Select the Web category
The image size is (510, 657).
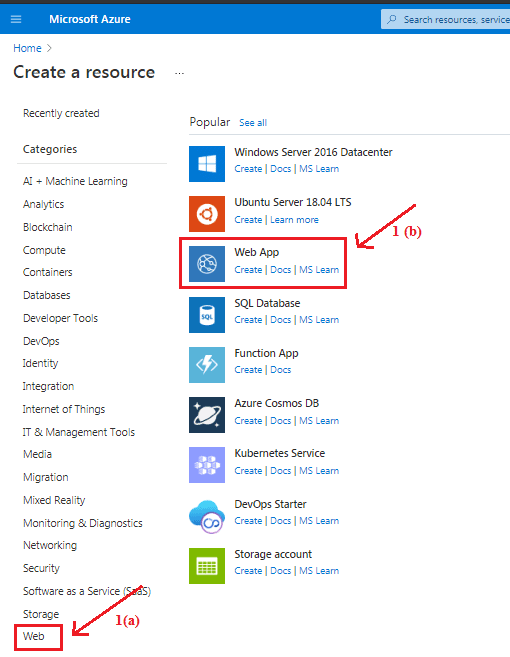pos(34,636)
